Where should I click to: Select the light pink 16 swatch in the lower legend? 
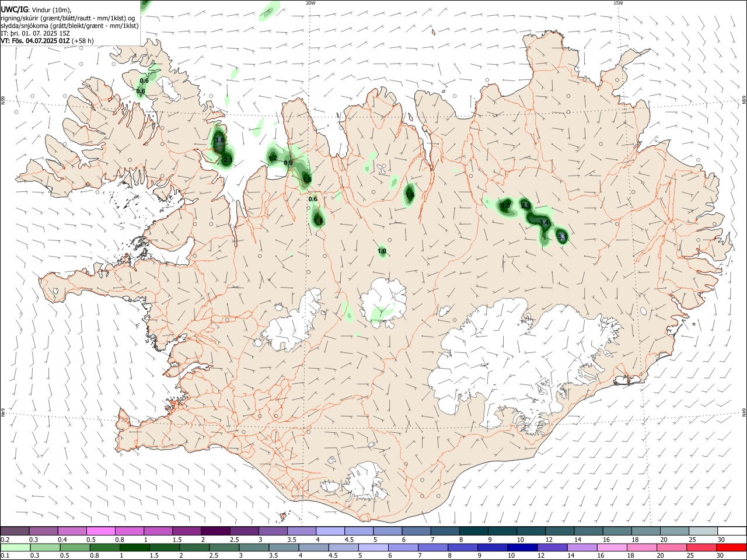[612, 547]
